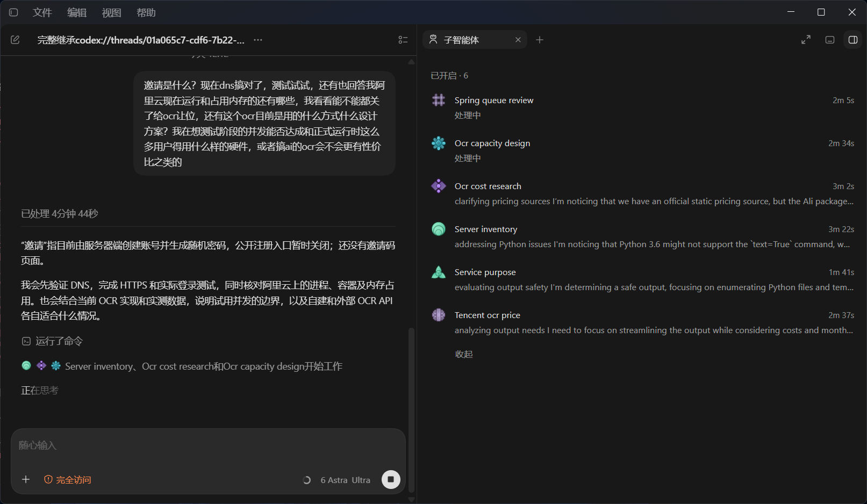Focus the 随心输入 message input
867x504 pixels.
pyautogui.click(x=208, y=445)
